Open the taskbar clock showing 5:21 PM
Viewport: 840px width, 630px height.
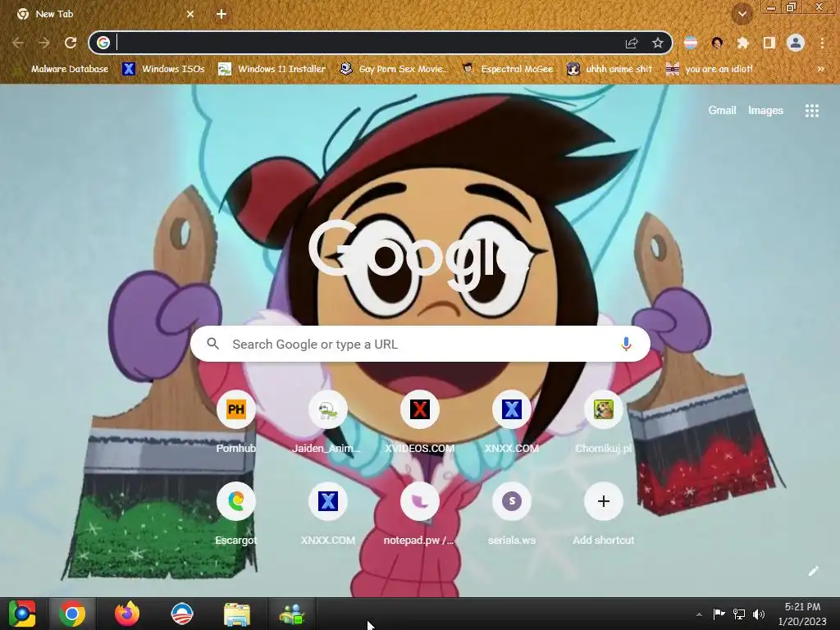802,614
